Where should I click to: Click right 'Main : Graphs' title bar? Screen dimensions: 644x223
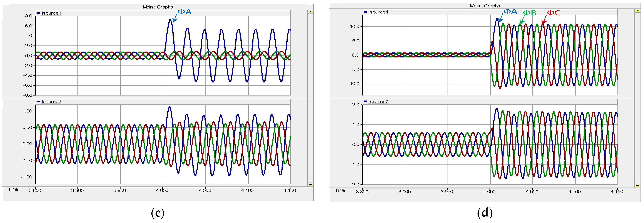point(485,6)
